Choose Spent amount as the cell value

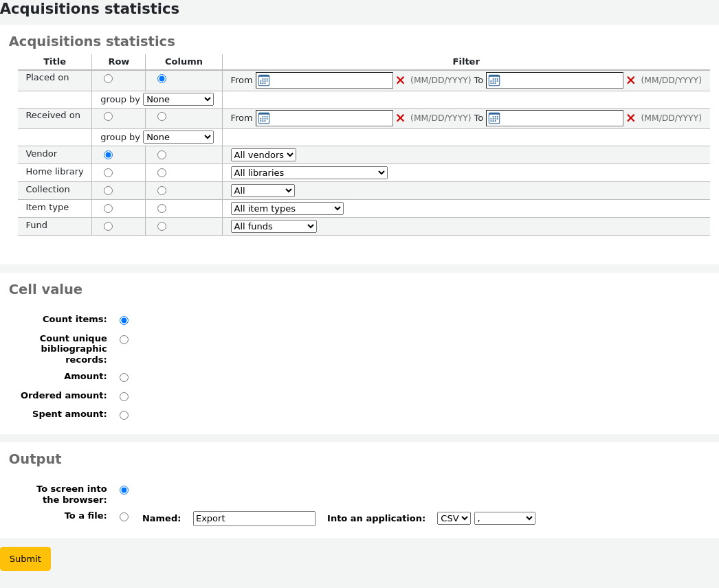(x=124, y=414)
